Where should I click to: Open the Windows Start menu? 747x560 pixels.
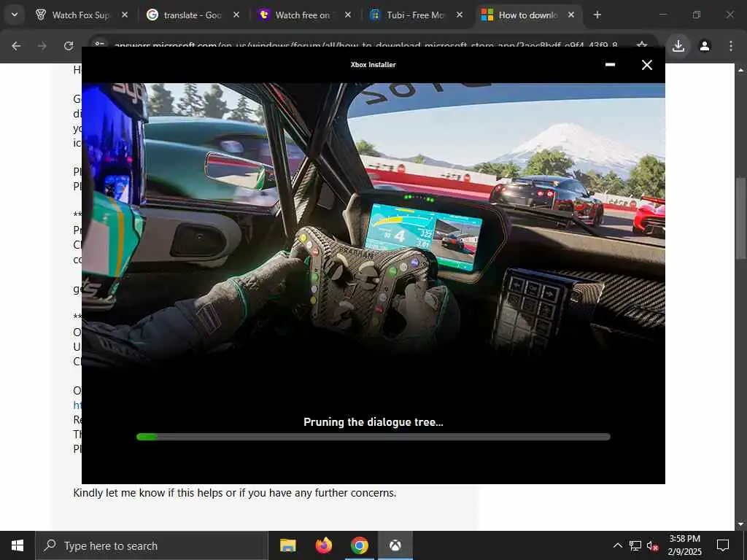point(18,545)
